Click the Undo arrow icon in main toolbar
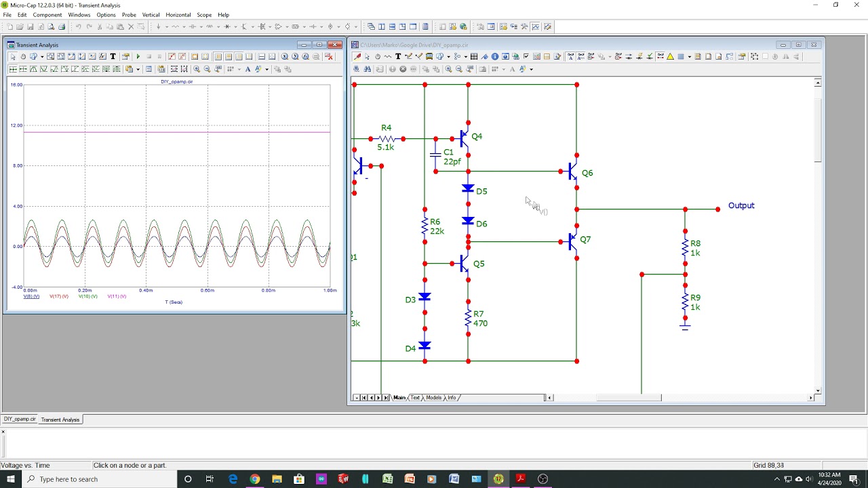This screenshot has height=488, width=868. click(79, 26)
